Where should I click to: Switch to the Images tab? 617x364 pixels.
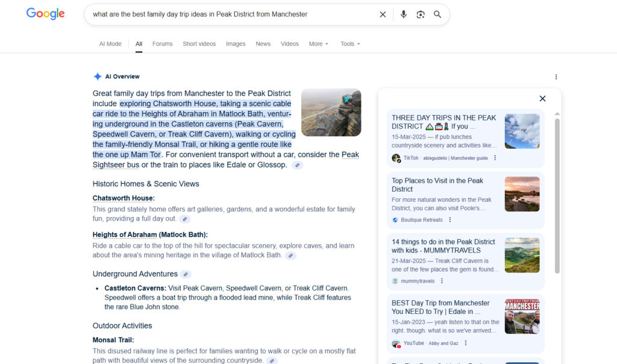(236, 43)
